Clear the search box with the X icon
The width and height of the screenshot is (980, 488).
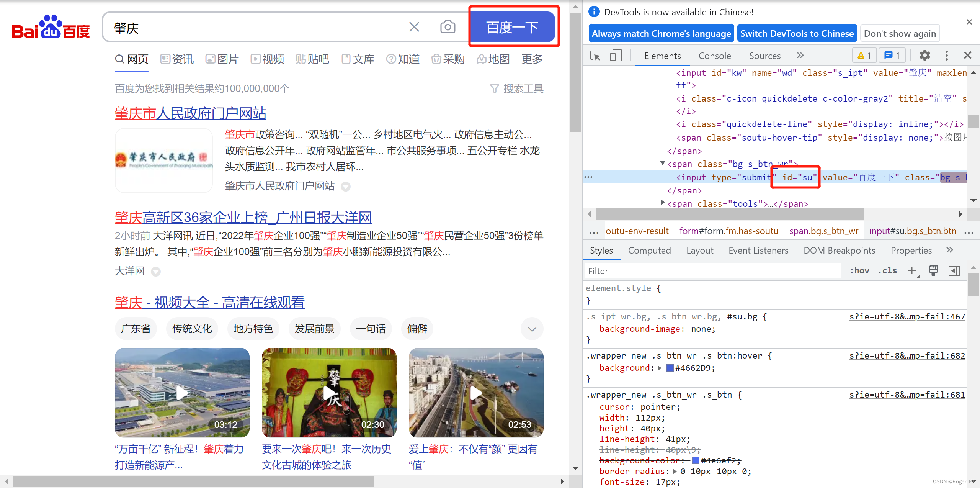point(414,27)
